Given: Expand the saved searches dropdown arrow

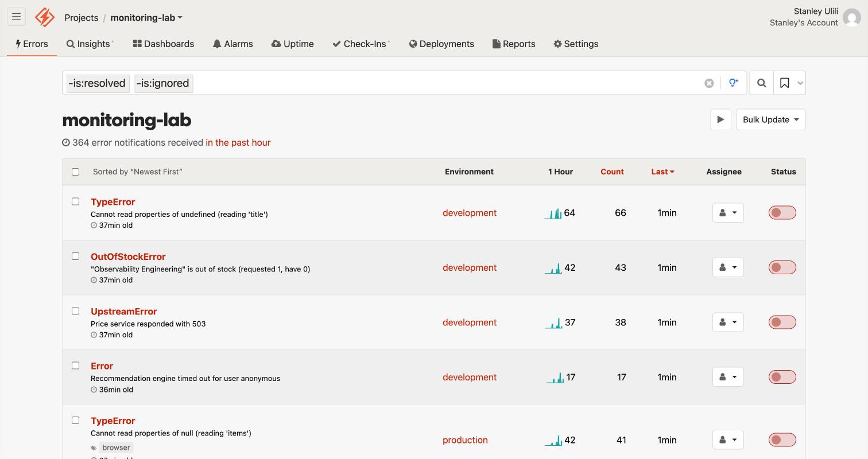Looking at the screenshot, I should pos(800,83).
